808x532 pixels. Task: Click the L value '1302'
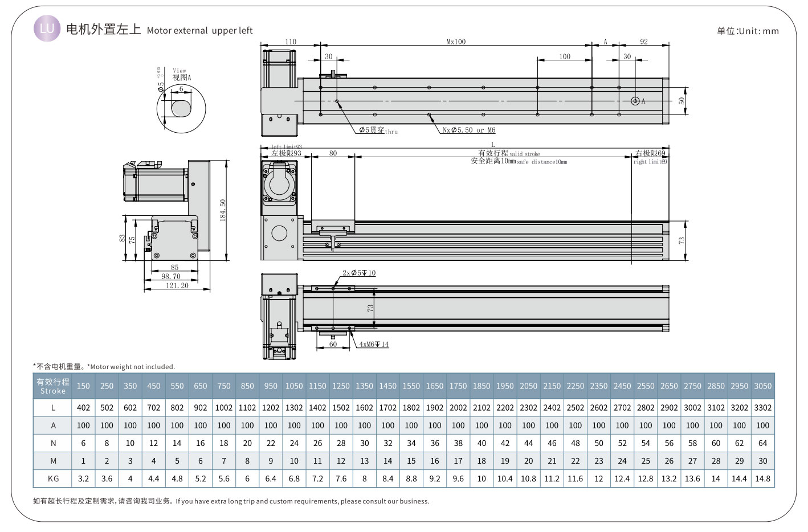pos(294,408)
